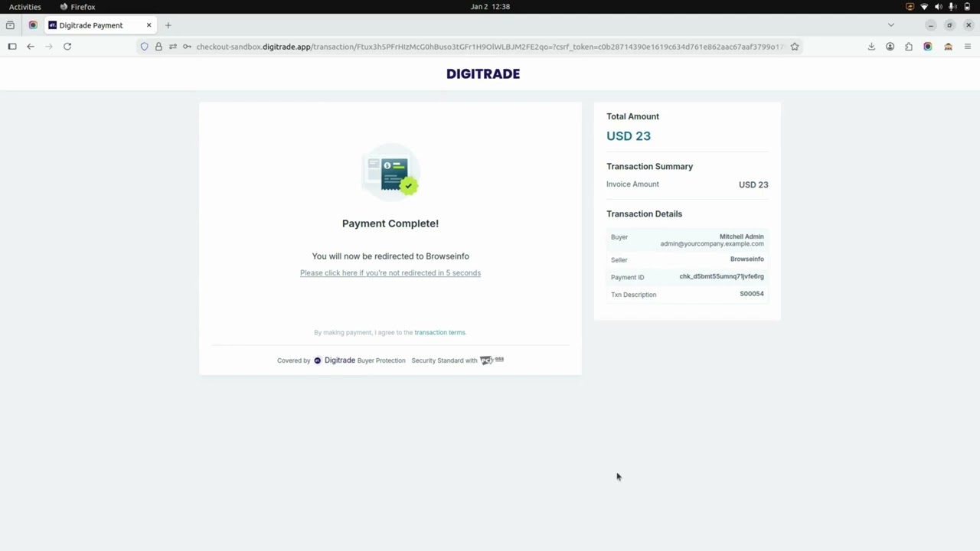980x551 pixels.
Task: Expand the list all tabs chevron
Action: [x=890, y=25]
